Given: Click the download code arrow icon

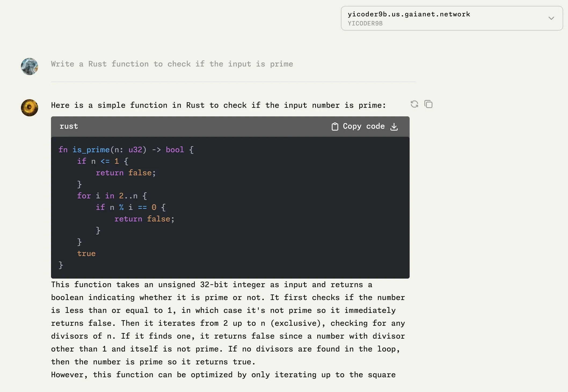Looking at the screenshot, I should (394, 127).
